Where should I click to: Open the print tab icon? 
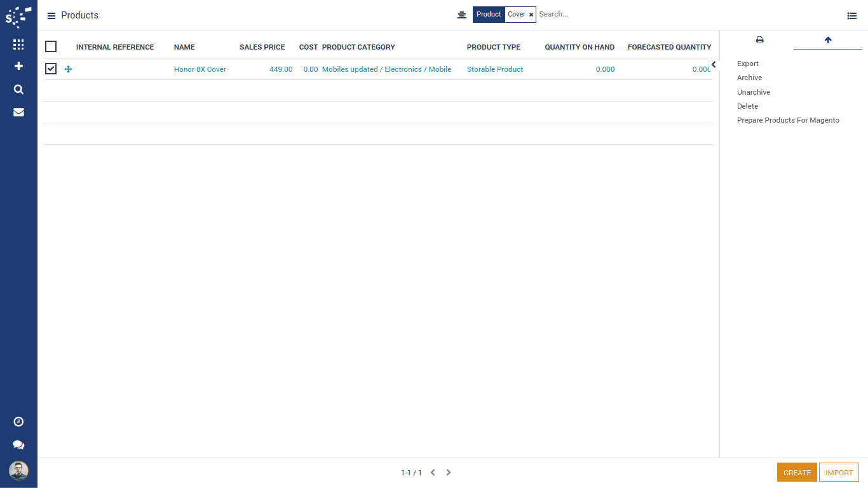pyautogui.click(x=759, y=40)
